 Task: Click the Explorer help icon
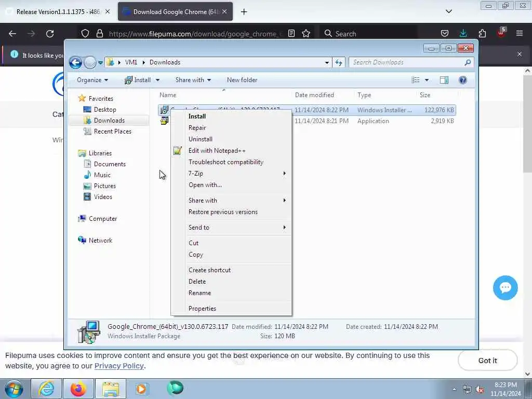coord(462,80)
